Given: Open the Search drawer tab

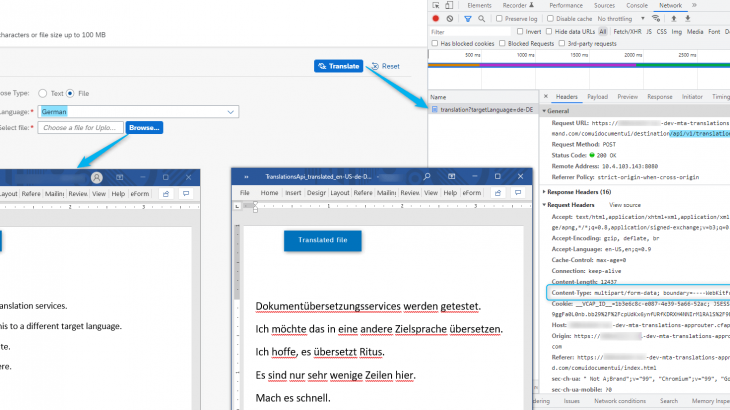Looking at the screenshot, I should 669,401.
